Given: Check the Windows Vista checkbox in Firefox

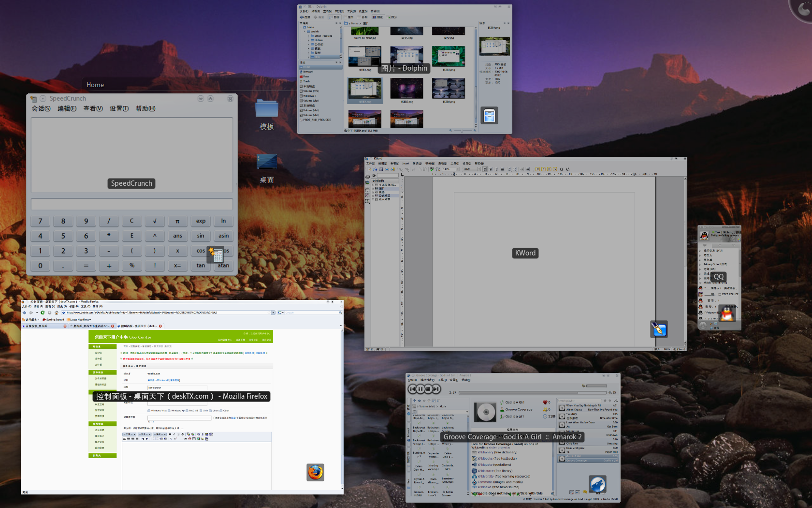Looking at the screenshot, I should click(x=149, y=411).
